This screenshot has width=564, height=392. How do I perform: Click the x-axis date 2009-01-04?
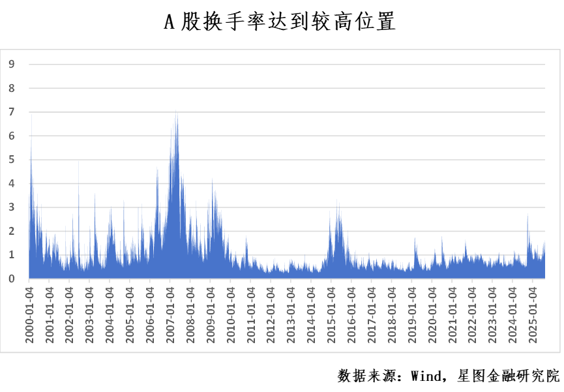click(x=211, y=315)
